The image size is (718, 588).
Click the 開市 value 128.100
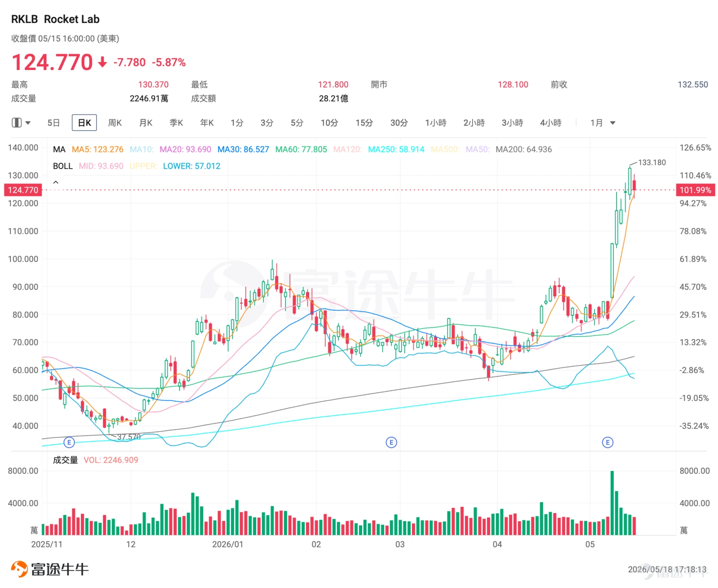coord(513,85)
